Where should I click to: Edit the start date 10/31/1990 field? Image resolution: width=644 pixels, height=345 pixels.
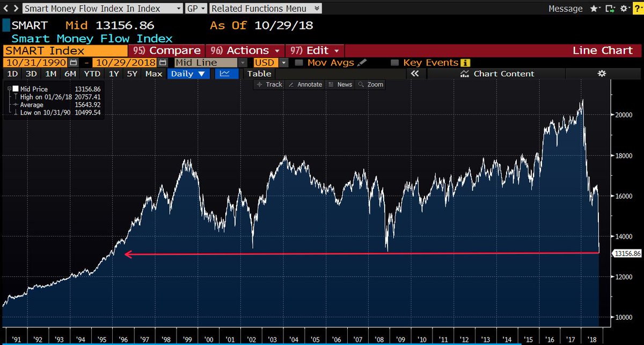[x=36, y=62]
